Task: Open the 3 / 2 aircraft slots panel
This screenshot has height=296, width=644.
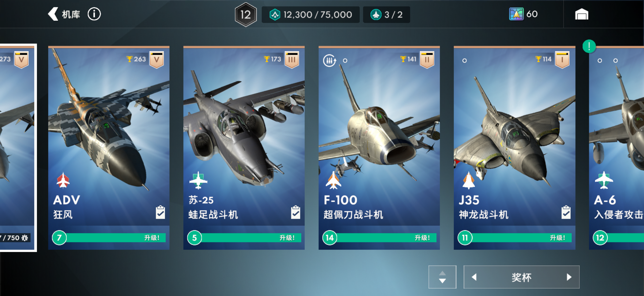Action: [386, 15]
